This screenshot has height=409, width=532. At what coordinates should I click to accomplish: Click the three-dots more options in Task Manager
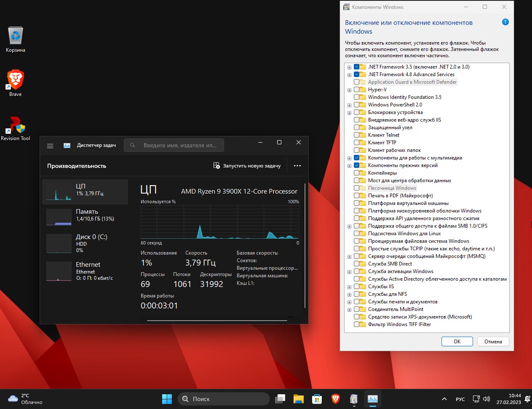pos(297,166)
